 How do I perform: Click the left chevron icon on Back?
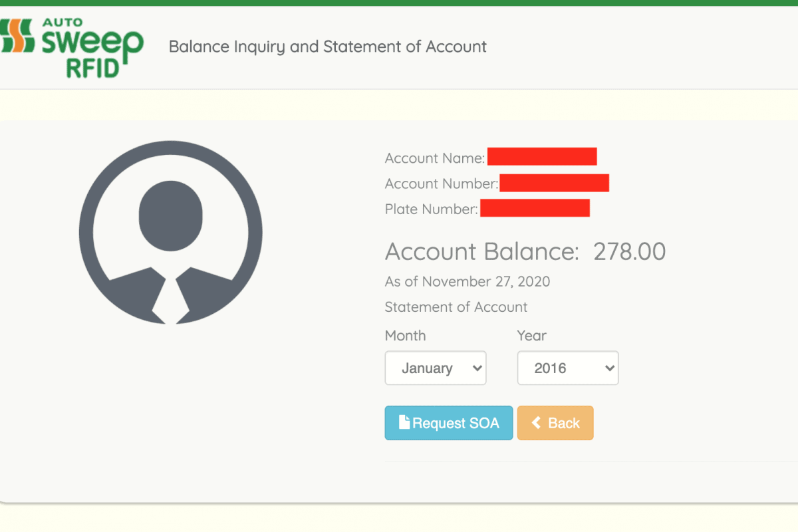(x=536, y=423)
